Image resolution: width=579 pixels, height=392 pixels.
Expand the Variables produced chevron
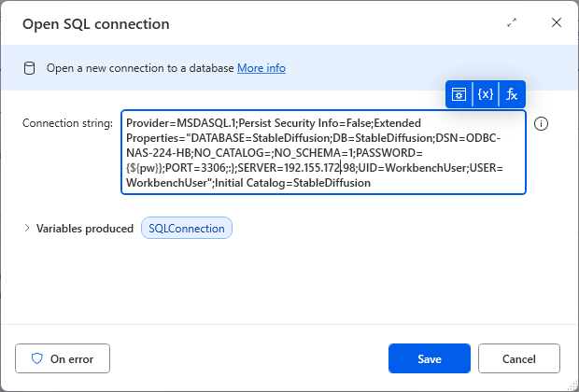point(26,228)
